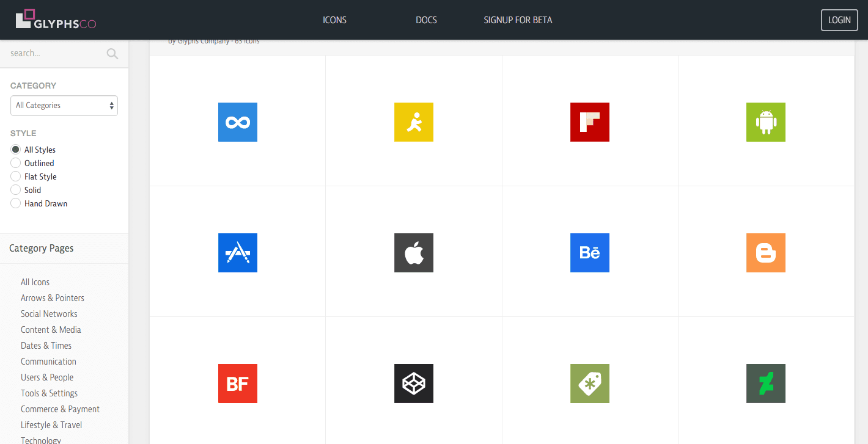Click the blue App Store icon
This screenshot has width=868, height=444.
pyautogui.click(x=238, y=253)
